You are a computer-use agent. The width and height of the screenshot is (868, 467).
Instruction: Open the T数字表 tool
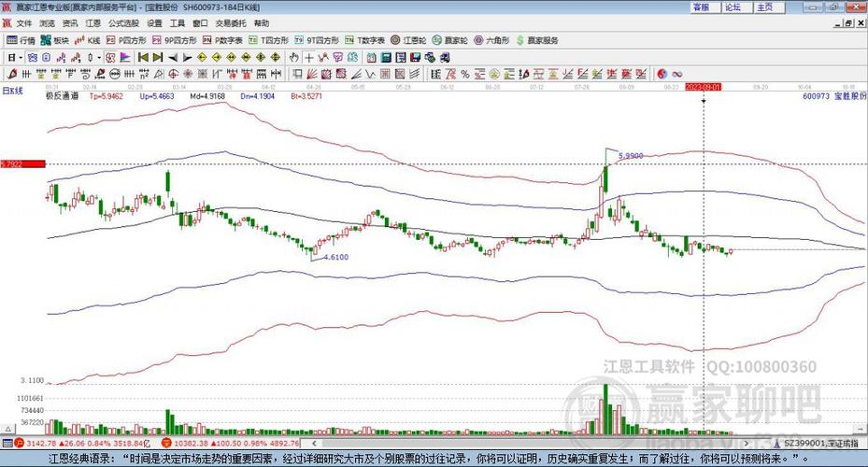coord(364,40)
